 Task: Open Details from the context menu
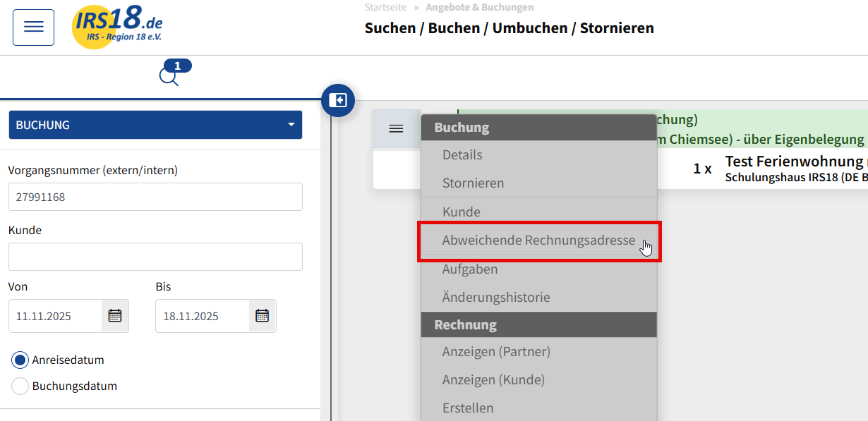[462, 155]
